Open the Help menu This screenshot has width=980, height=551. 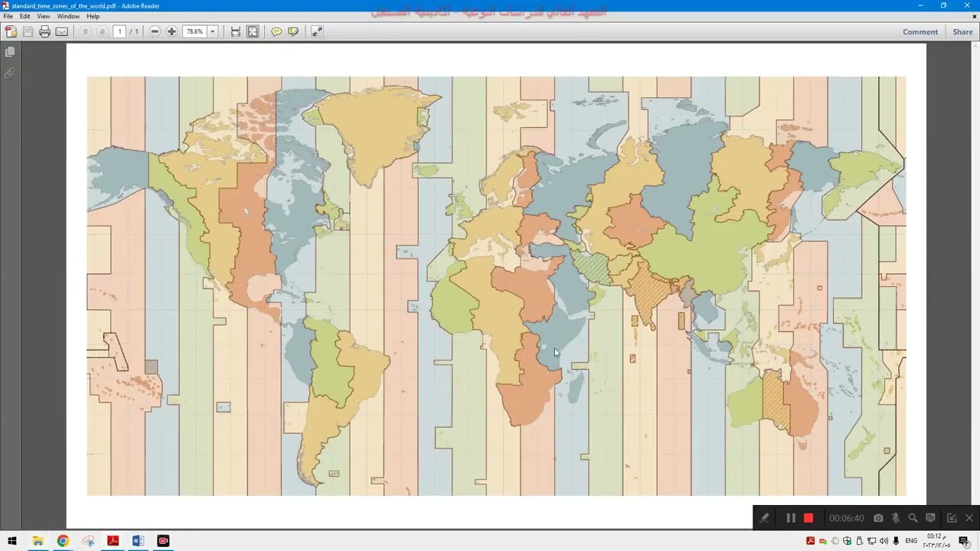point(93,16)
